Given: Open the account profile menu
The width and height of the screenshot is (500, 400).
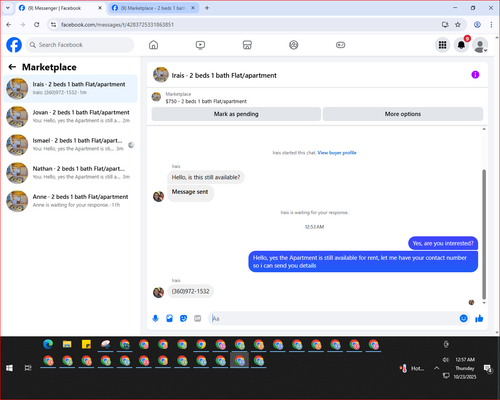Looking at the screenshot, I should pyautogui.click(x=480, y=45).
